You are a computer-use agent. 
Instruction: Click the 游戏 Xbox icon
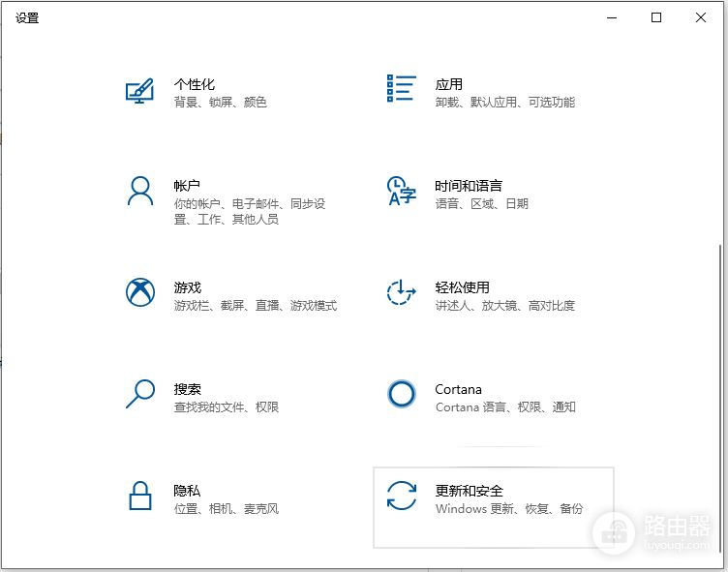(140, 292)
